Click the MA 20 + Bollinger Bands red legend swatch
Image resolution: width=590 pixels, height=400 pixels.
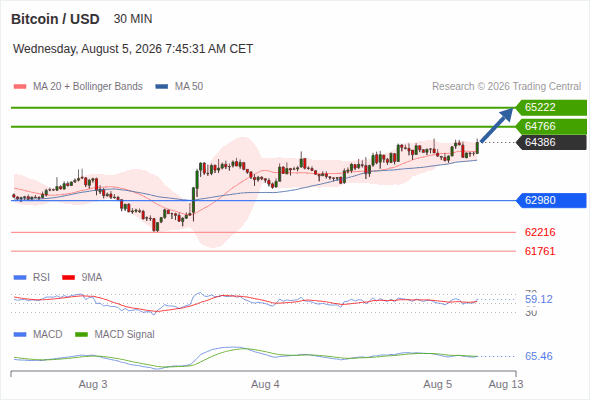pyautogui.click(x=20, y=87)
